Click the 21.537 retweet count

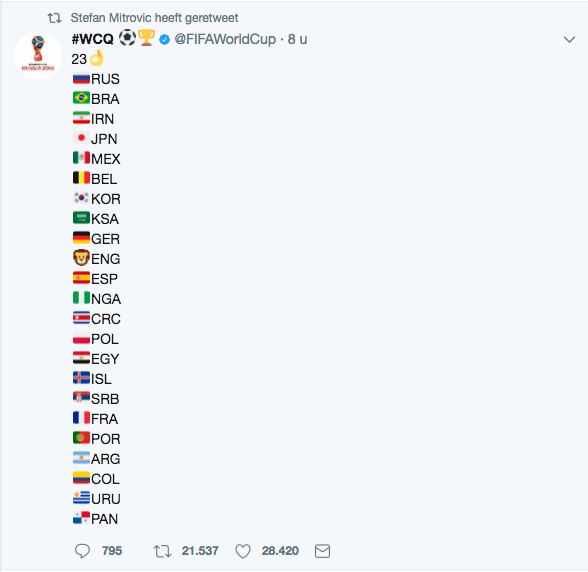(200, 551)
